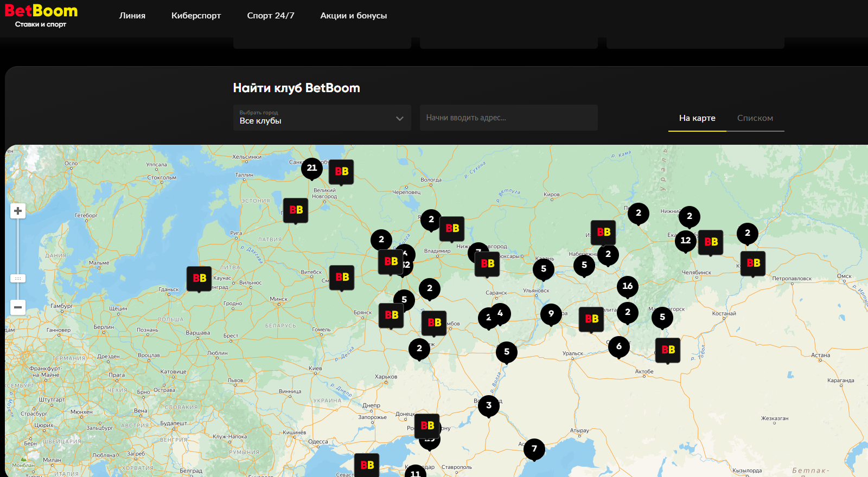Select the BB marker west of Петропавловск
The width and height of the screenshot is (868, 477).
pos(753,263)
